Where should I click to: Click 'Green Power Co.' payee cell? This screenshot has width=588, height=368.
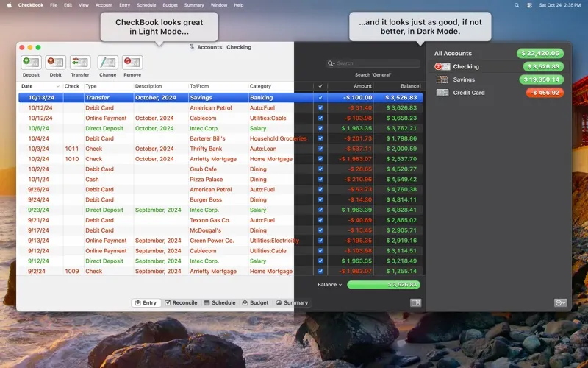(212, 241)
